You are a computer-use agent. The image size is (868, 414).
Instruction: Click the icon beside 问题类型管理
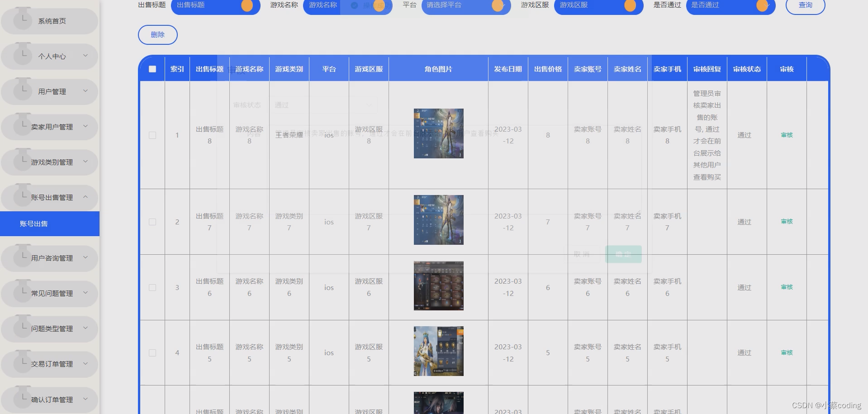pos(23,326)
